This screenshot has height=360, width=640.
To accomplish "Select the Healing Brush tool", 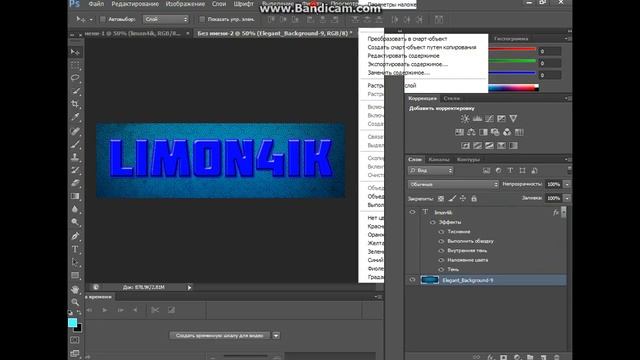I will point(75,131).
